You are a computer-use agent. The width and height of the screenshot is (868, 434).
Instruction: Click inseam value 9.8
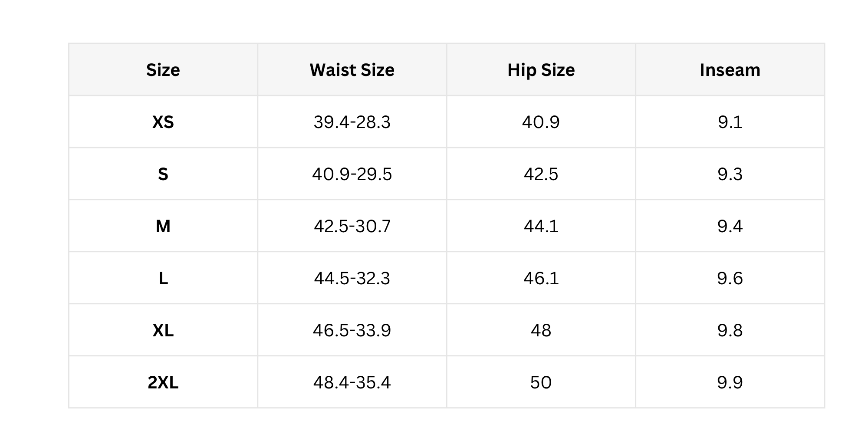tap(730, 330)
